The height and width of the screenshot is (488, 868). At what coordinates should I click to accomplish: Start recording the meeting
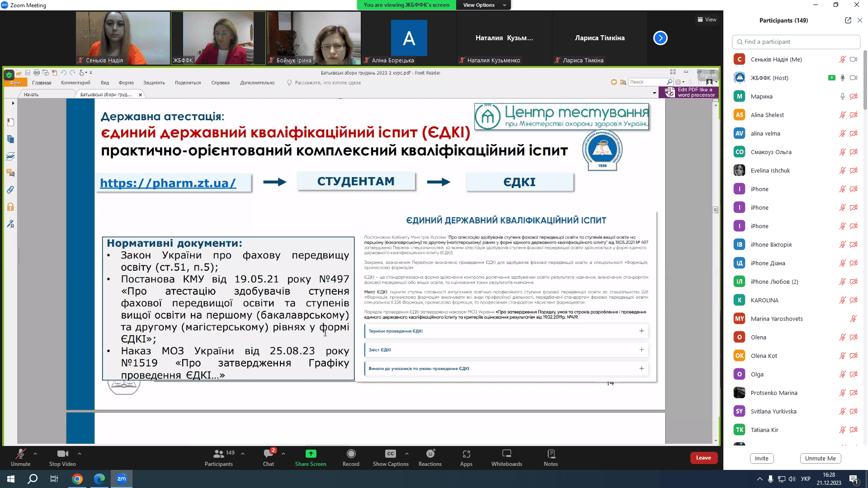pos(351,457)
